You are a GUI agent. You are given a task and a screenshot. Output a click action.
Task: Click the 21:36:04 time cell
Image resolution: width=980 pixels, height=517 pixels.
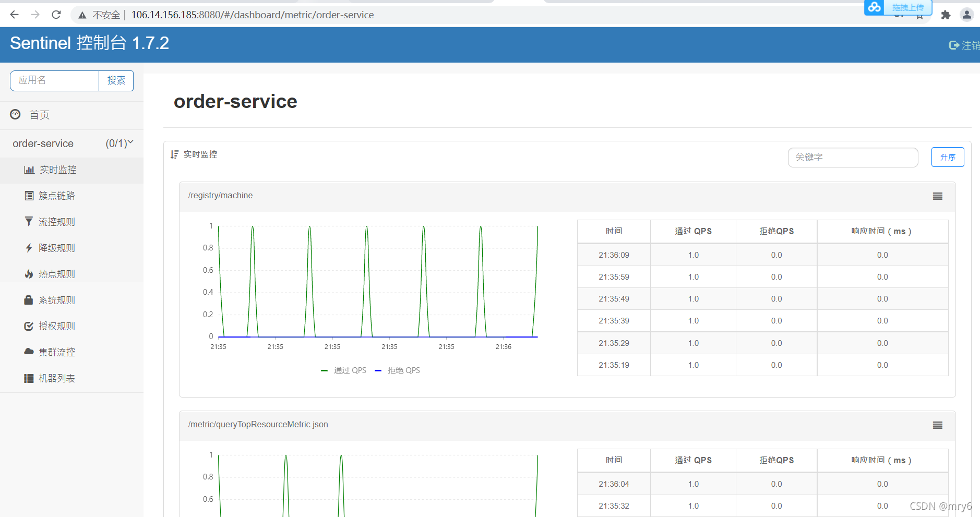point(614,484)
